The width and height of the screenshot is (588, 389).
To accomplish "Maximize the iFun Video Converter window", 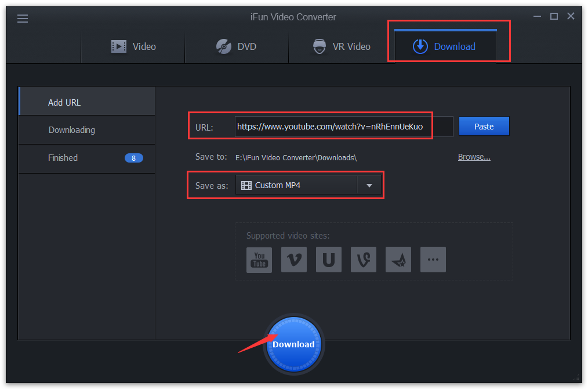I will 554,16.
